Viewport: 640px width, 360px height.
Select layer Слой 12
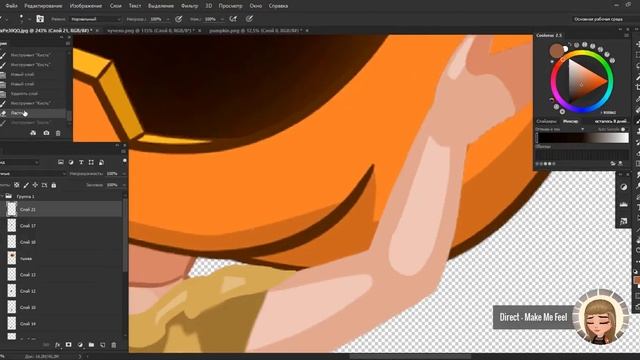pos(61,291)
